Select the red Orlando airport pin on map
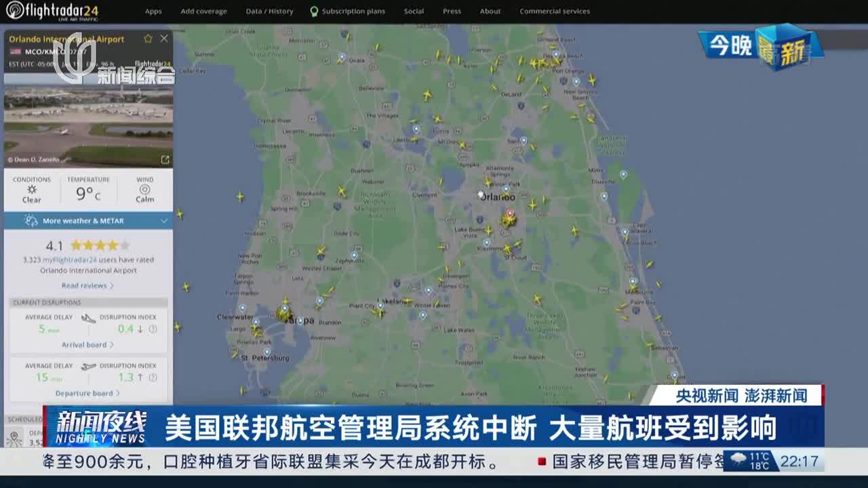 coord(510,213)
